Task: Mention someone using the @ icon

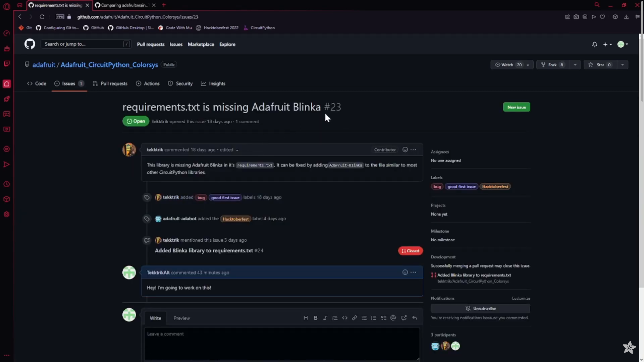Action: point(393,318)
